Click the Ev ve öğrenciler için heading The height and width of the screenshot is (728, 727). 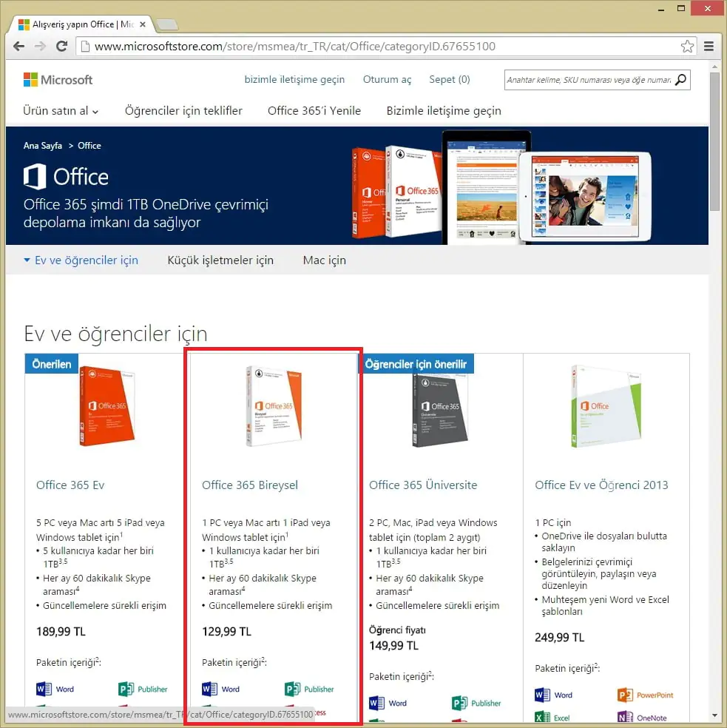coord(115,334)
